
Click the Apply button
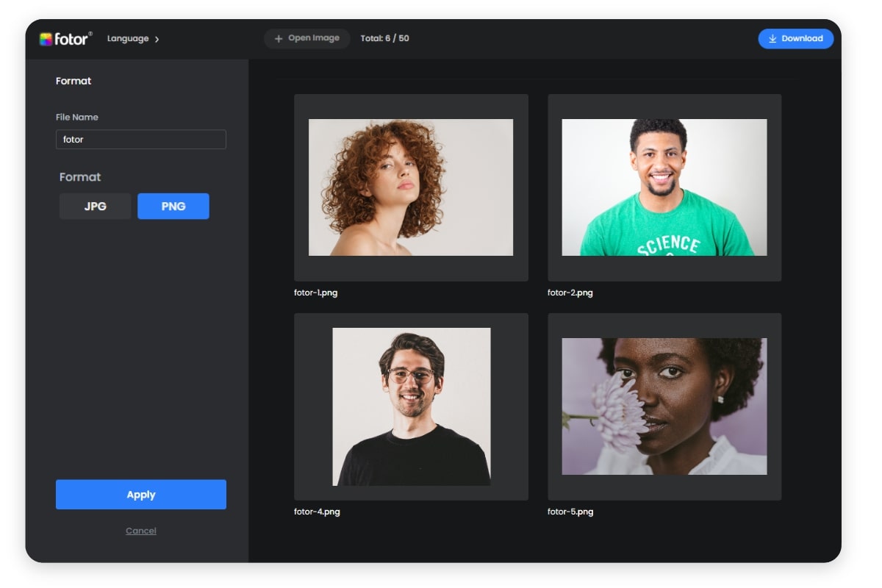[x=140, y=494]
